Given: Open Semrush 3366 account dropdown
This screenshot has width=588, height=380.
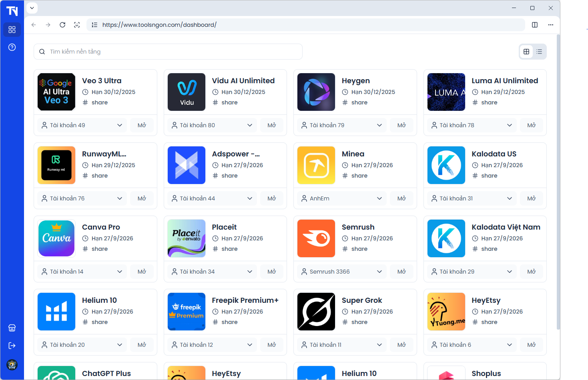Looking at the screenshot, I should pos(342,272).
